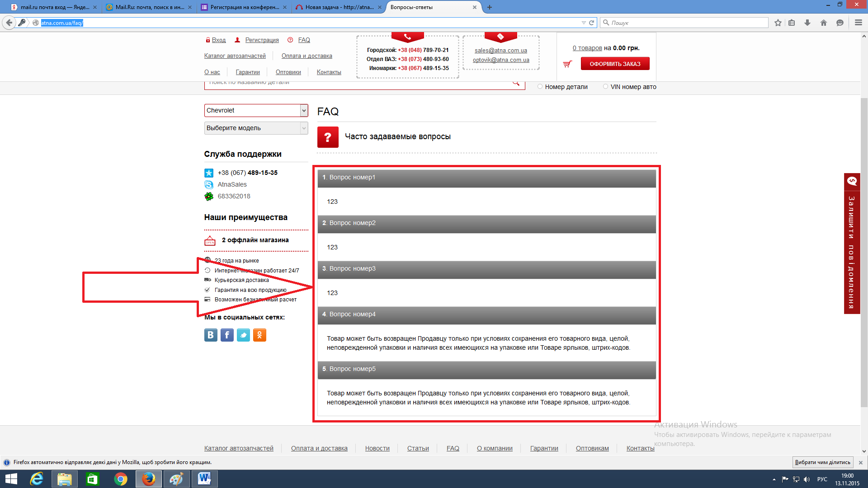Open the Twitter social icon
This screenshot has height=488, width=868.
(x=243, y=335)
